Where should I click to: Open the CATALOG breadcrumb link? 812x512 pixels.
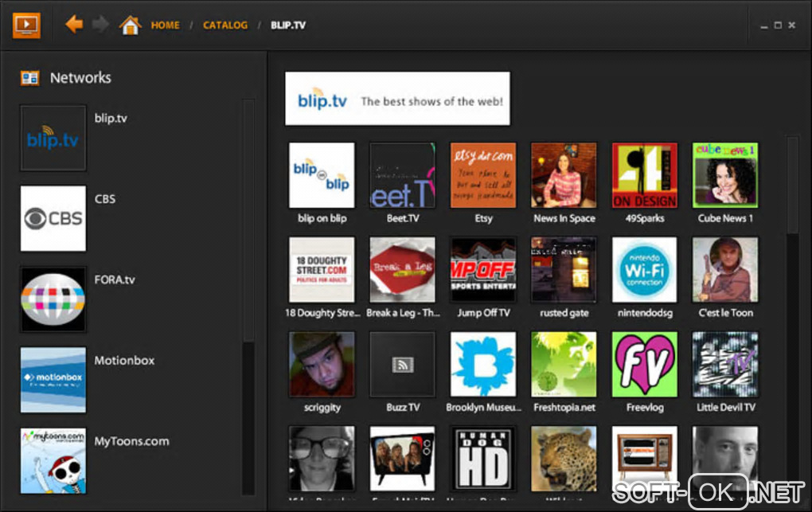coord(225,25)
